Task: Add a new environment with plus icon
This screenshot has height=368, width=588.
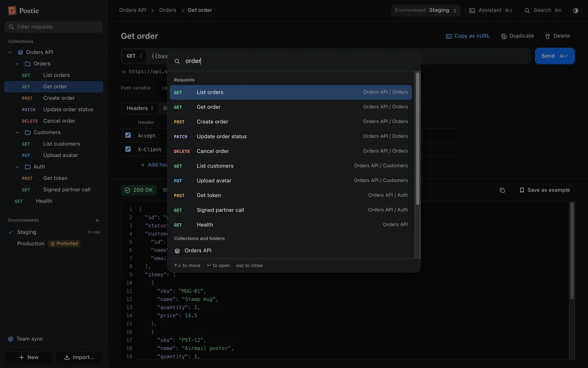Action: 97,220
